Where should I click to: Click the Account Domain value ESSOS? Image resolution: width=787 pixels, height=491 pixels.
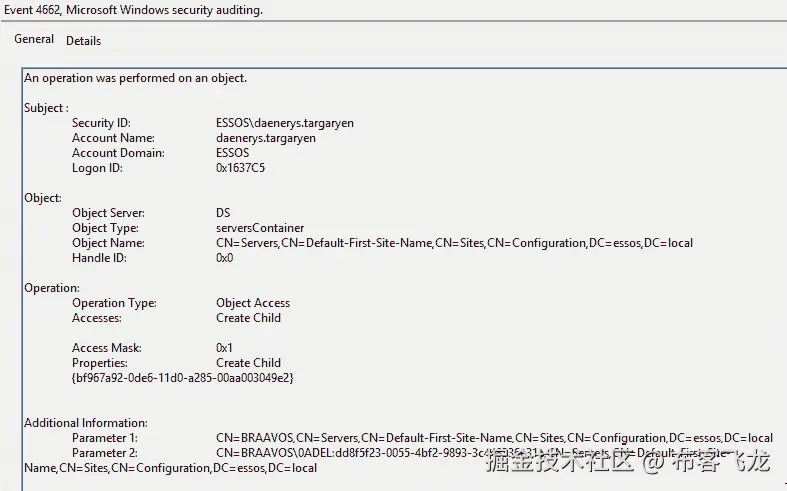tap(233, 153)
